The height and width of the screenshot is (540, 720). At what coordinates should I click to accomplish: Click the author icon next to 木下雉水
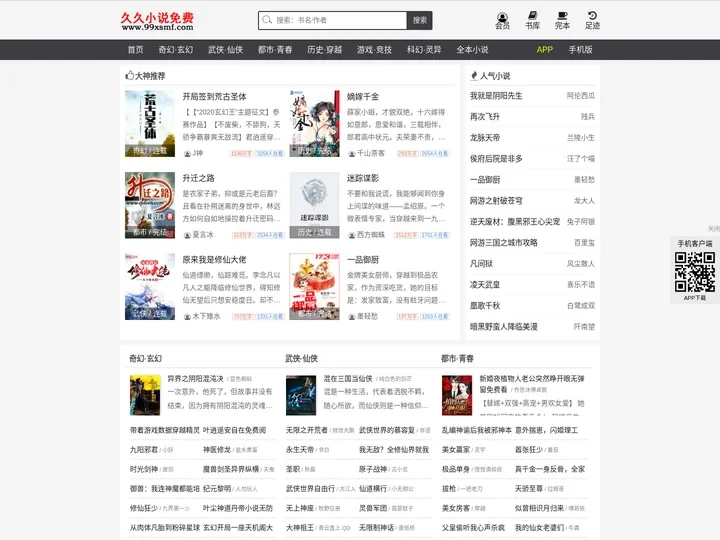(187, 317)
